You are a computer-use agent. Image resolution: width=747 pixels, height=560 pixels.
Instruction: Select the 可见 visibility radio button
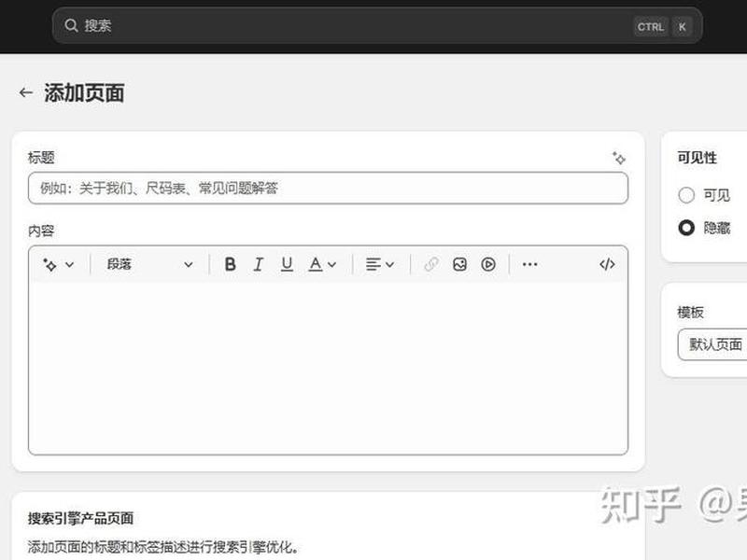pos(686,195)
